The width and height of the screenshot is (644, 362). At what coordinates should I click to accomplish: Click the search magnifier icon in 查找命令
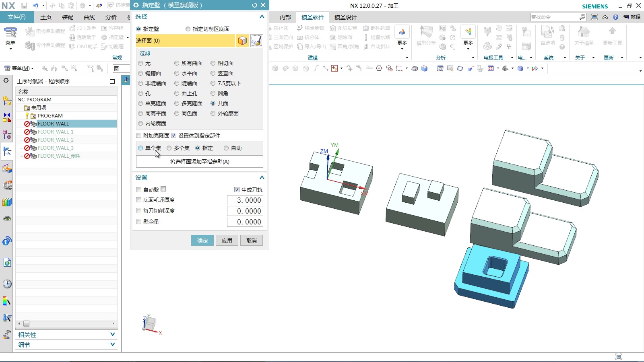tap(582, 17)
